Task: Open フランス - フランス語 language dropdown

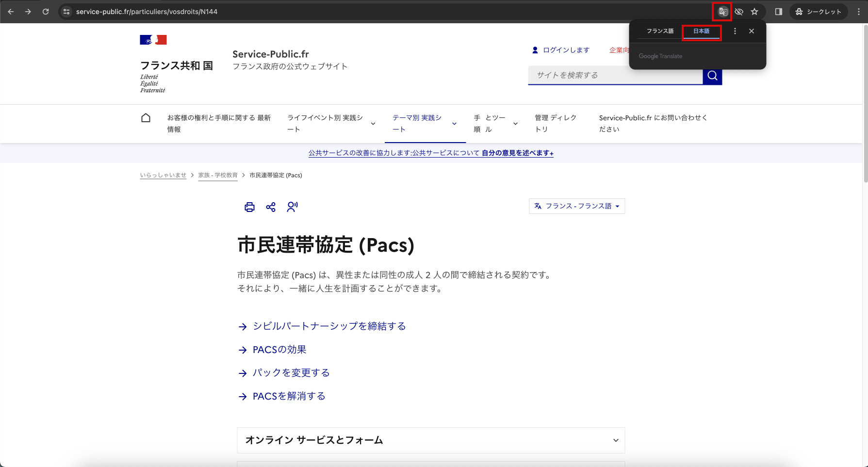Action: tap(577, 206)
